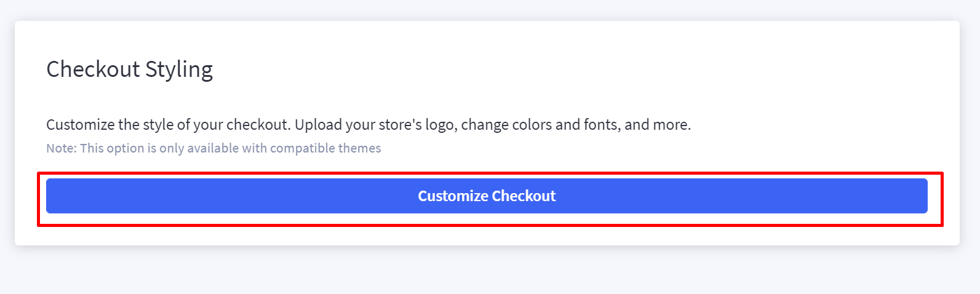Click the word 'Checkout' on the blue button
The image size is (980, 294).
[524, 196]
